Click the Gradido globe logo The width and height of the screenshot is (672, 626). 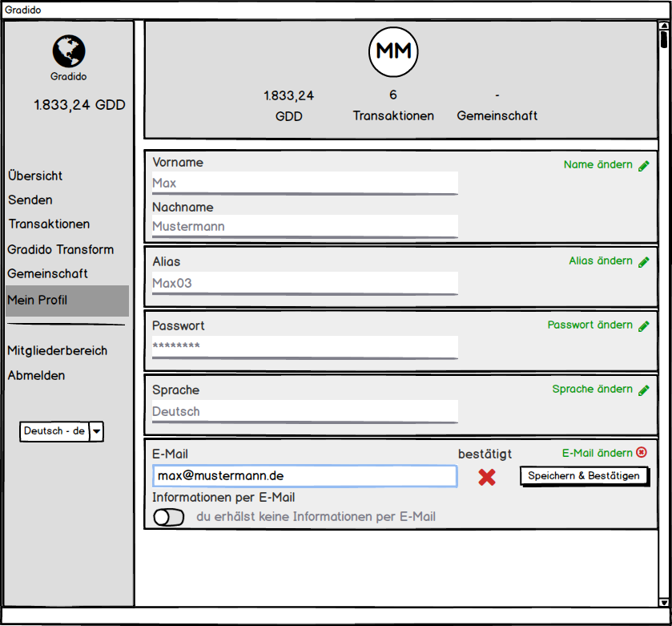click(69, 51)
